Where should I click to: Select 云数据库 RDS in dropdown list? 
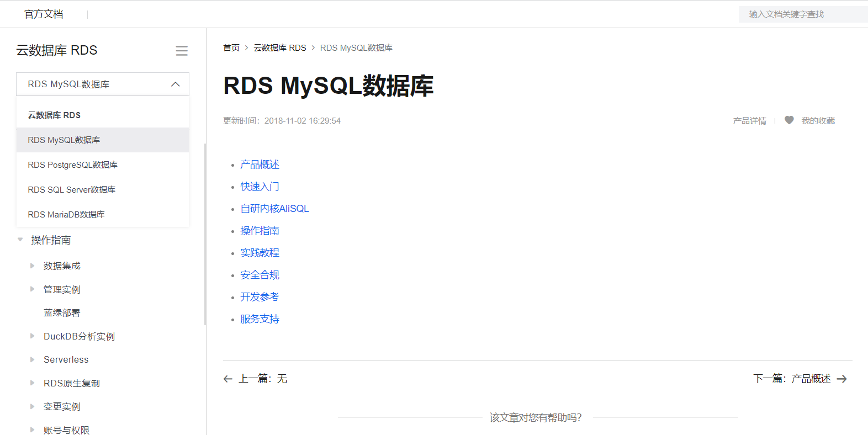(x=103, y=115)
